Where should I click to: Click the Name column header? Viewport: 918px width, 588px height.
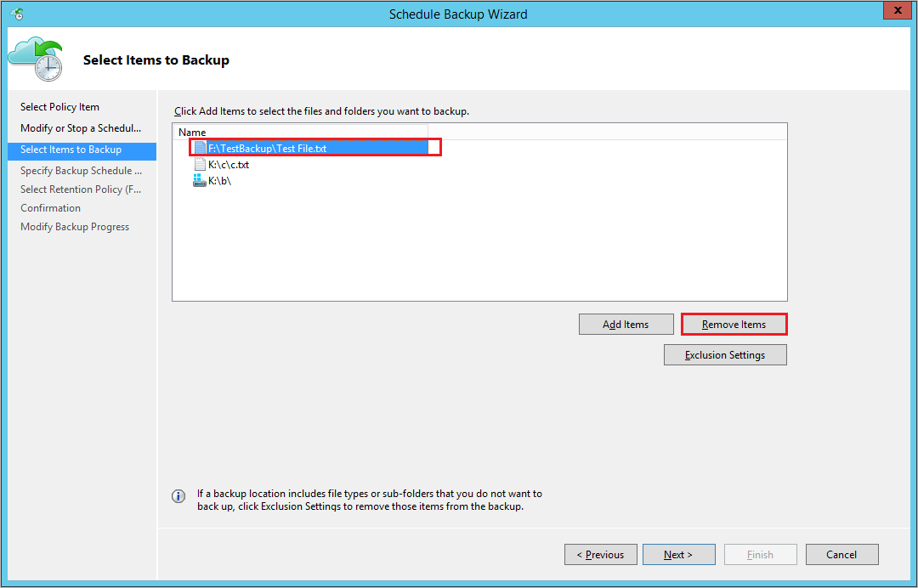point(192,132)
